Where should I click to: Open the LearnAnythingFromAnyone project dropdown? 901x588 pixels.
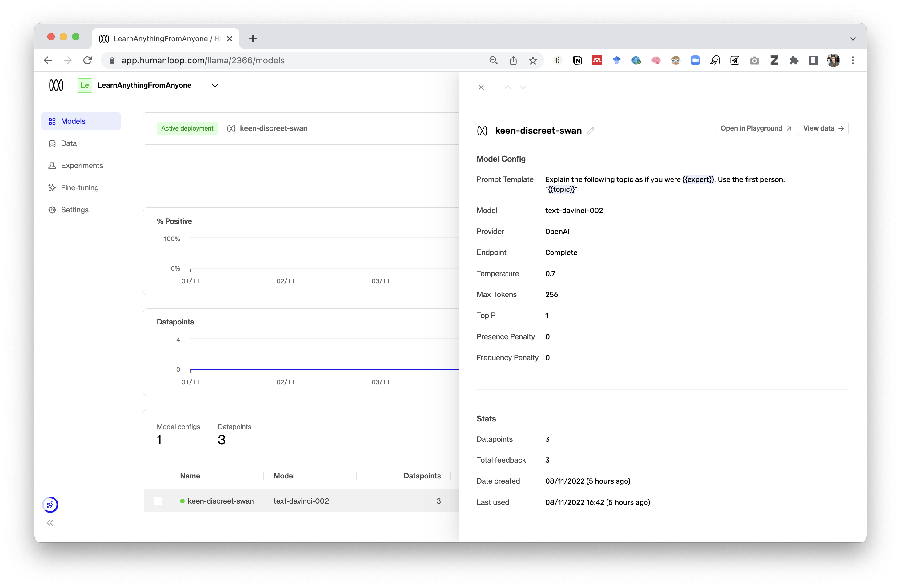click(x=215, y=86)
